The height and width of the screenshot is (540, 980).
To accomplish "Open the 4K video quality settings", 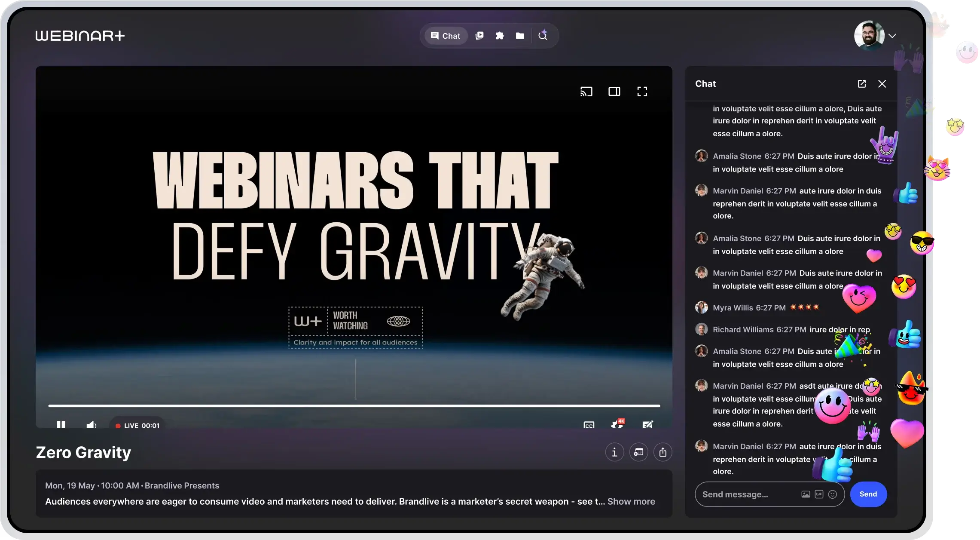I will pos(617,424).
